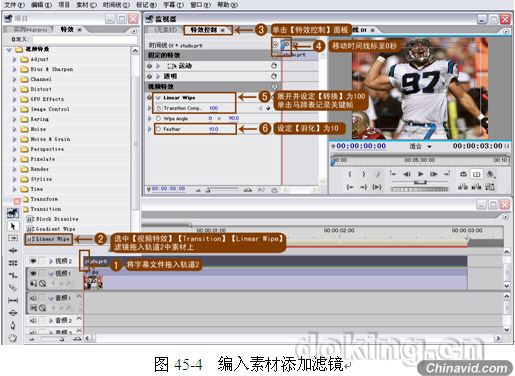Select the arrow Selection tool
Viewport: 515px width, 376px height.
pos(13,226)
